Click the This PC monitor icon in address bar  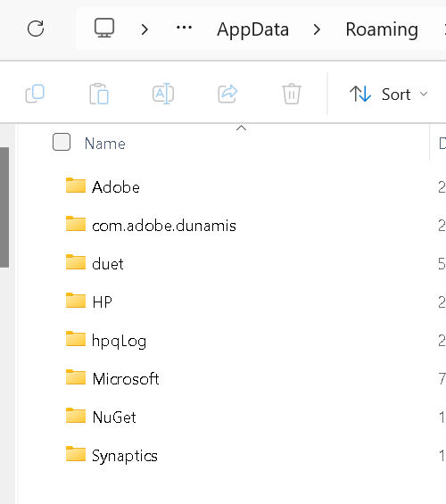(104, 28)
